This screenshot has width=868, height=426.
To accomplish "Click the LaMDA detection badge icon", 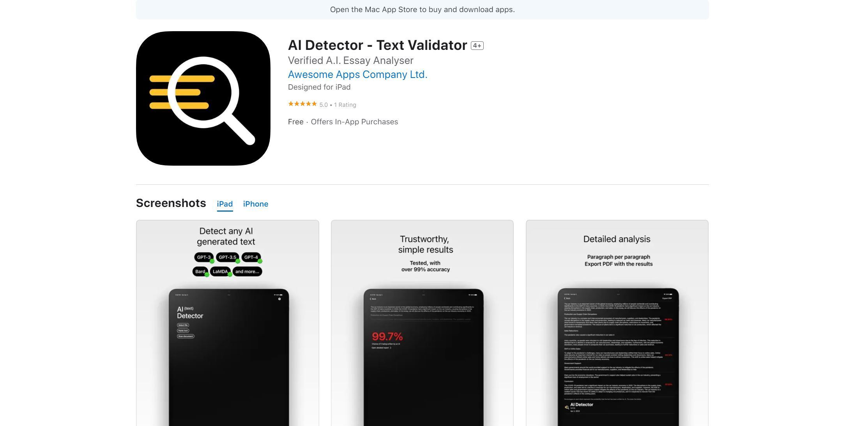I will (219, 271).
